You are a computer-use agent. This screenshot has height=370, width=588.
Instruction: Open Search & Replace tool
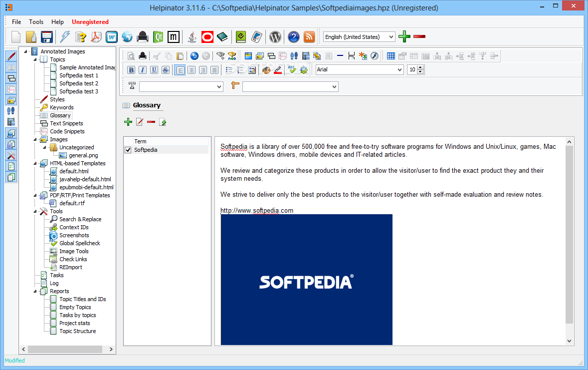tap(80, 219)
